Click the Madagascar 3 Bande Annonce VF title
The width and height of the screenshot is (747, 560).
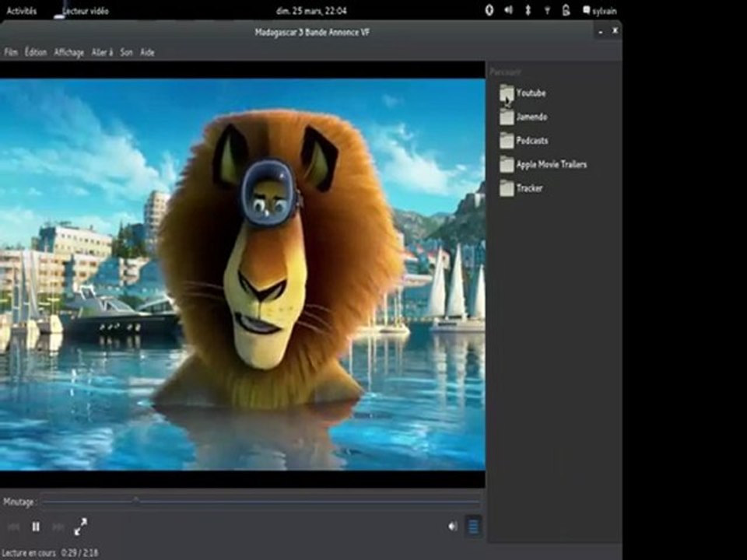point(312,33)
